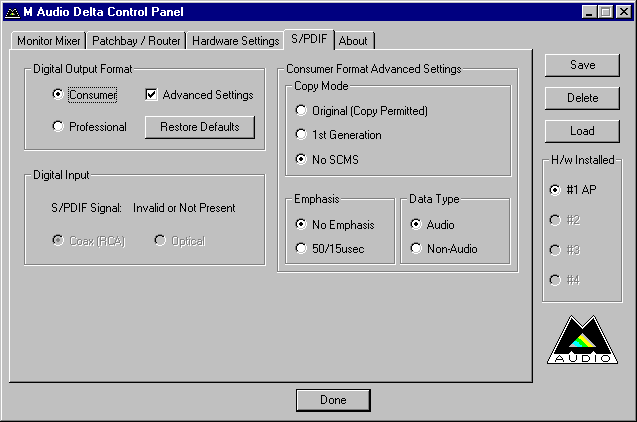The image size is (637, 422).
Task: Minimize the Delta Control Panel window
Action: point(589,12)
